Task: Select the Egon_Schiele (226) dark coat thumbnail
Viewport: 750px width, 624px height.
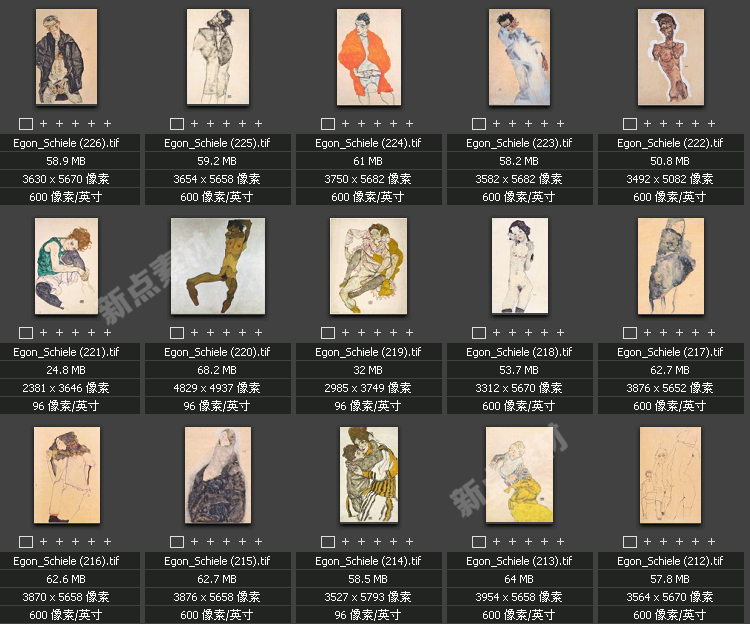Action: [66, 57]
